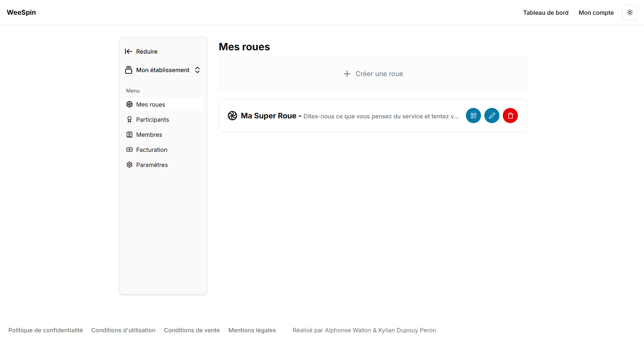644x343 pixels.
Task: Open the establishment switcher chevrons
Action: click(197, 70)
